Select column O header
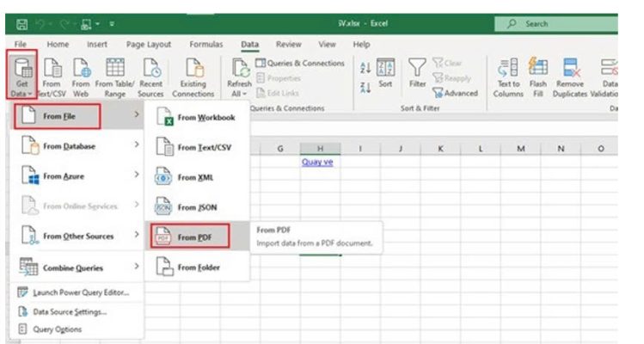The width and height of the screenshot is (644, 344). (x=600, y=149)
